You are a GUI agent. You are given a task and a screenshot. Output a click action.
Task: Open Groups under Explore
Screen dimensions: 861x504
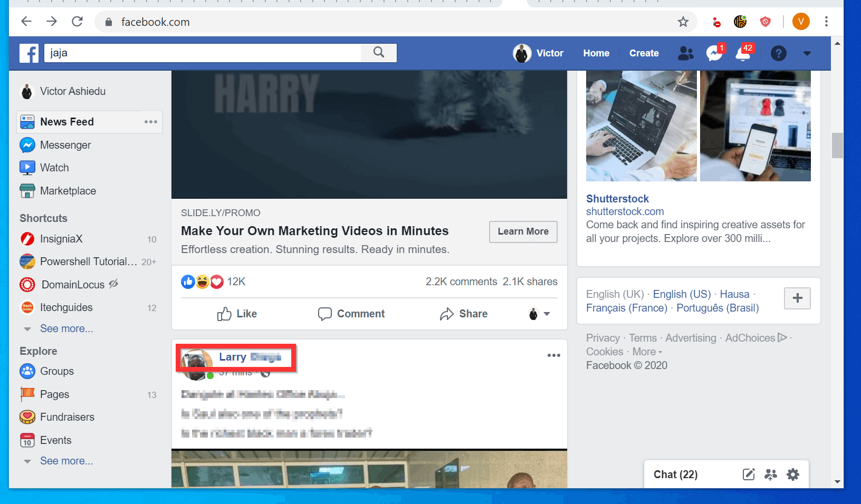56,371
